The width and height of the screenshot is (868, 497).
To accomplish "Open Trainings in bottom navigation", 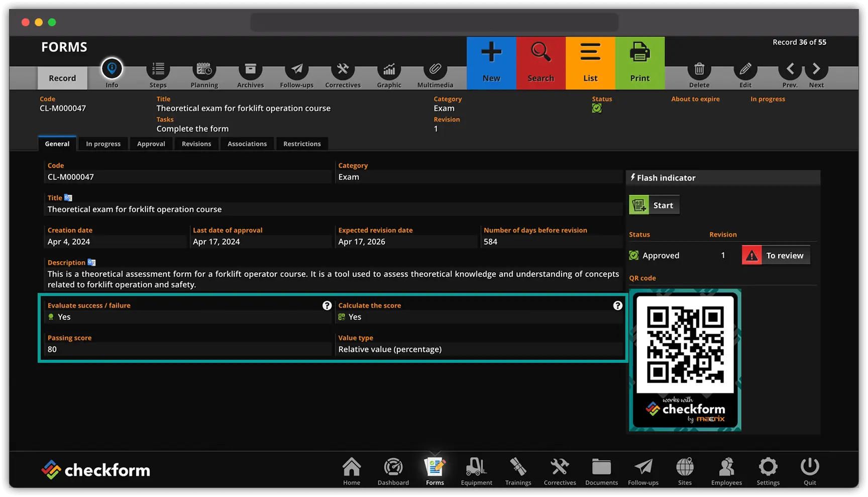I will point(518,471).
